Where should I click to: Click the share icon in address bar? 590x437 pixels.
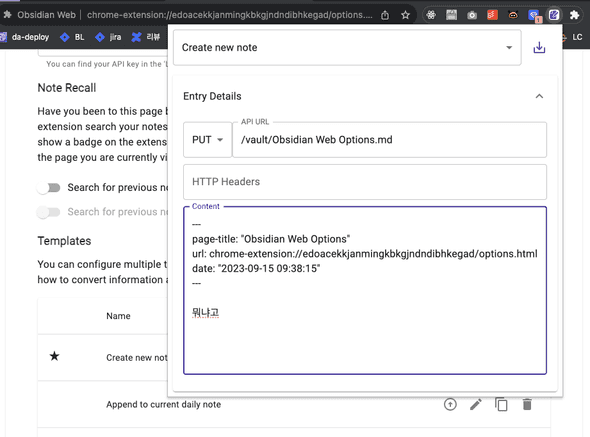[385, 15]
